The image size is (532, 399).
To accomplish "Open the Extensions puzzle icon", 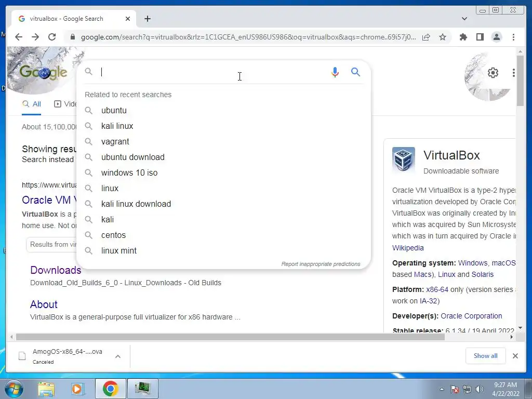I will coord(463,37).
